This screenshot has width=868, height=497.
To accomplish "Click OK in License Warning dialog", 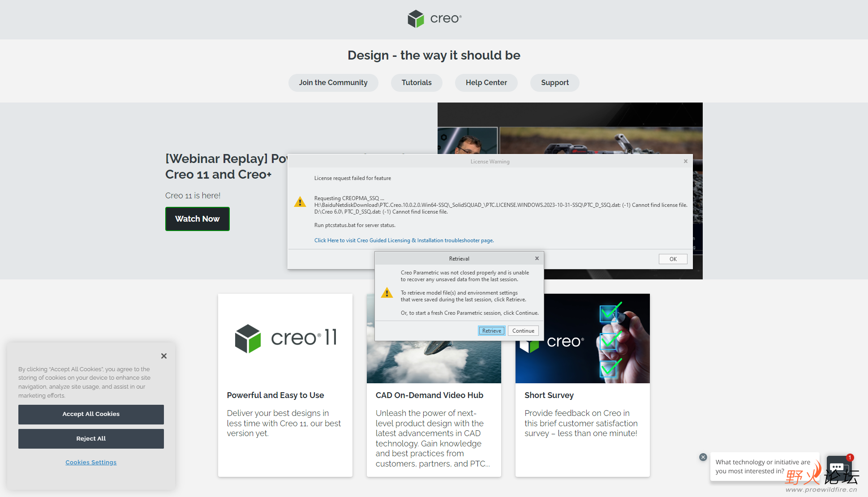I will pyautogui.click(x=673, y=259).
